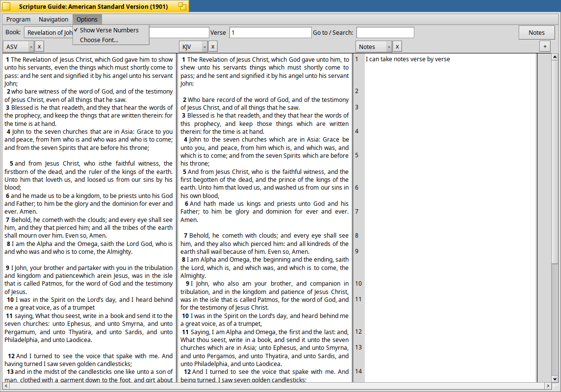
Task: Click note row number 12
Action: (x=358, y=332)
